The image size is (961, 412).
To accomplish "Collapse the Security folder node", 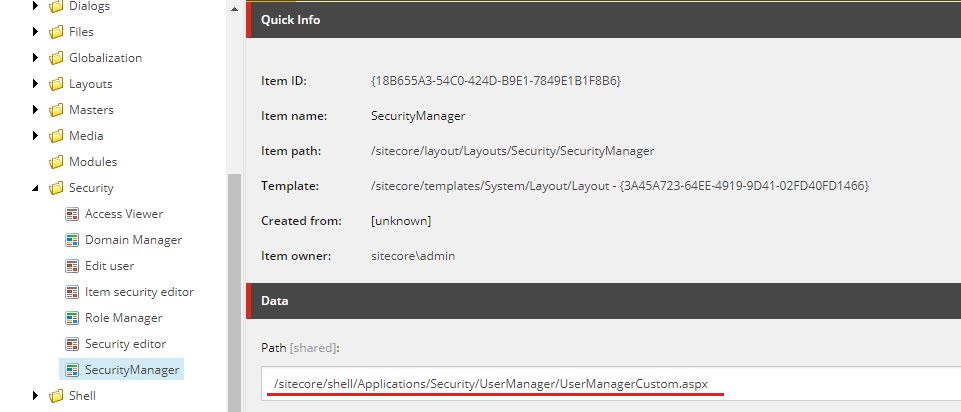I will click(x=37, y=188).
